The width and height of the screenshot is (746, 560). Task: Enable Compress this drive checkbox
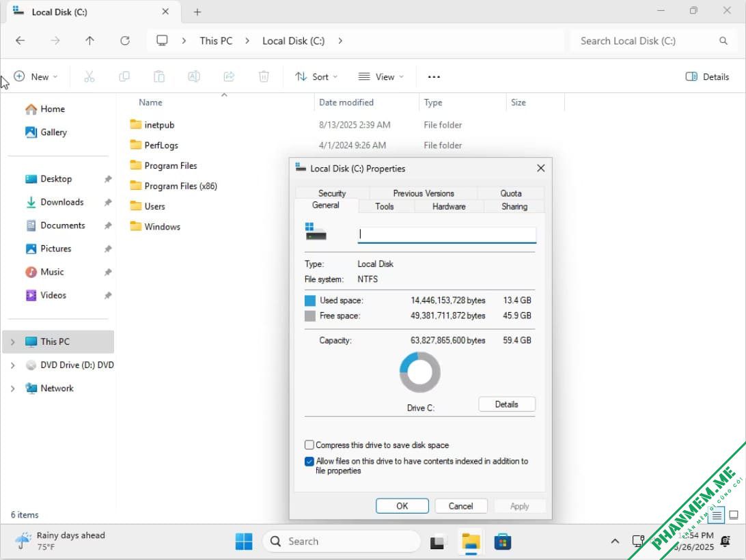[x=309, y=445]
